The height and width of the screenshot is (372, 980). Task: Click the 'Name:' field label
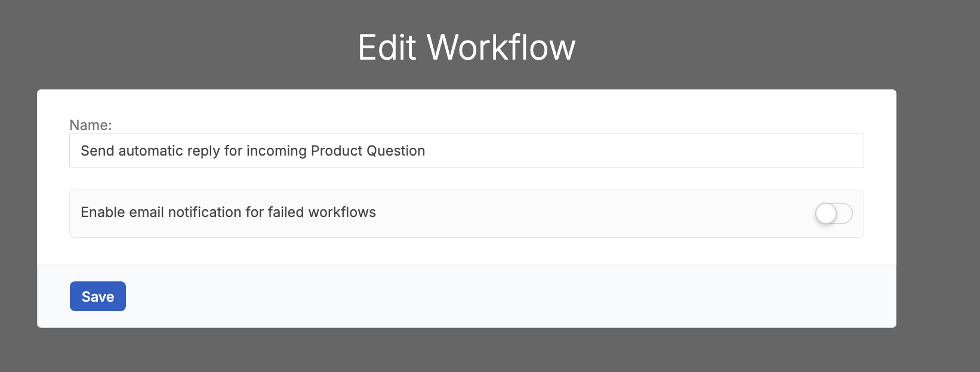coord(91,125)
